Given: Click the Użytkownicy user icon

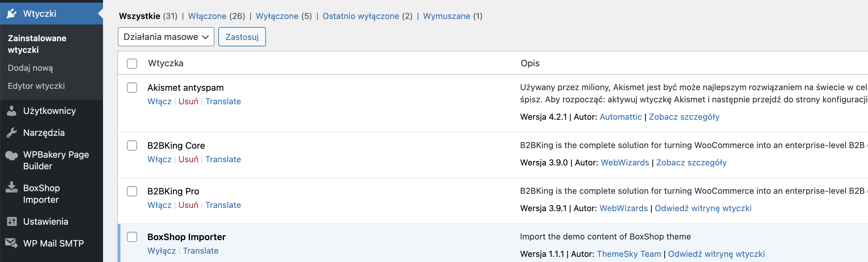Looking at the screenshot, I should click(12, 111).
